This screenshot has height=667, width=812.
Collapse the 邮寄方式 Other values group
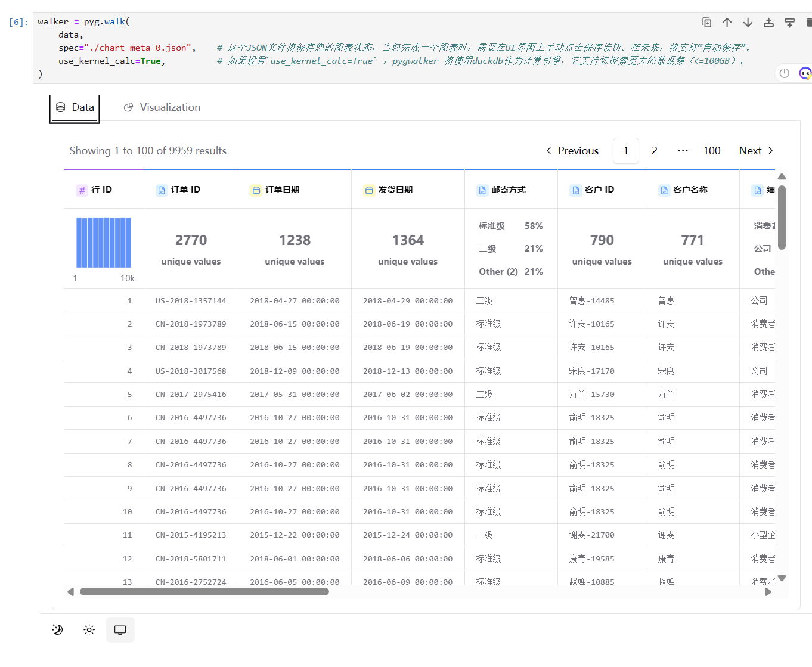[x=498, y=271]
